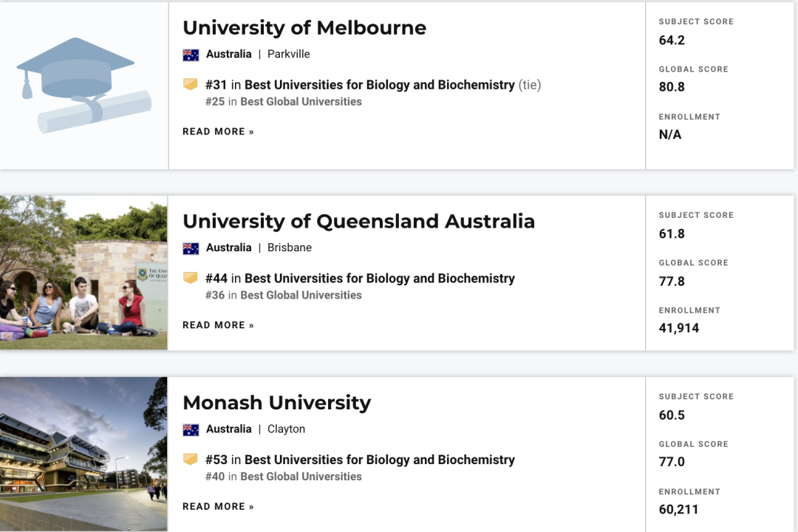Open Biology and Biochemistry ranking link for Melbourne
Image resolution: width=798 pixels, height=532 pixels.
tap(380, 84)
